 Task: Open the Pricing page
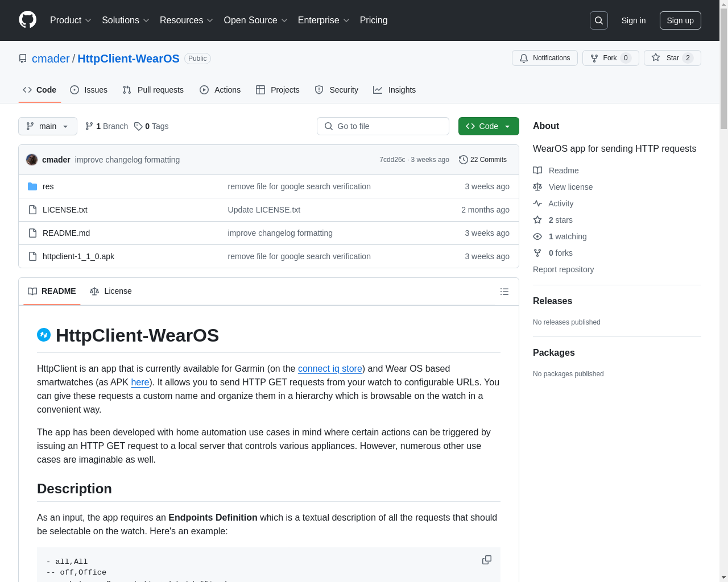tap(374, 20)
